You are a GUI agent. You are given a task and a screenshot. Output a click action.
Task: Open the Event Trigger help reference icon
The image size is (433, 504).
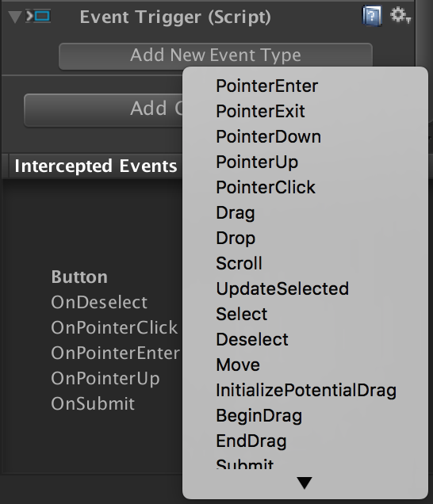[x=372, y=15]
